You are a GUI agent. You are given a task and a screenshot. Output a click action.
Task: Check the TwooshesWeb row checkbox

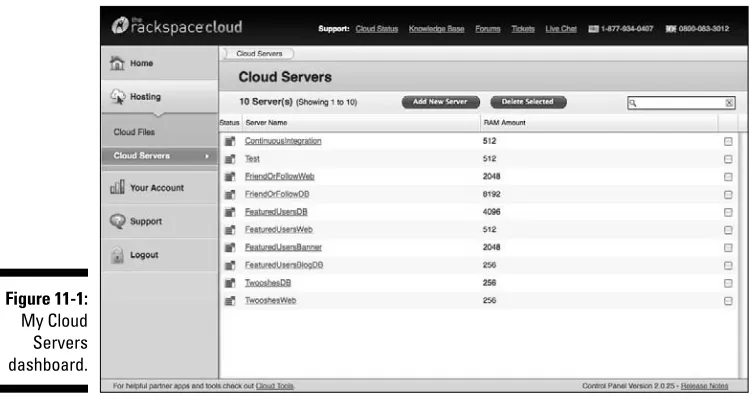coord(728,301)
